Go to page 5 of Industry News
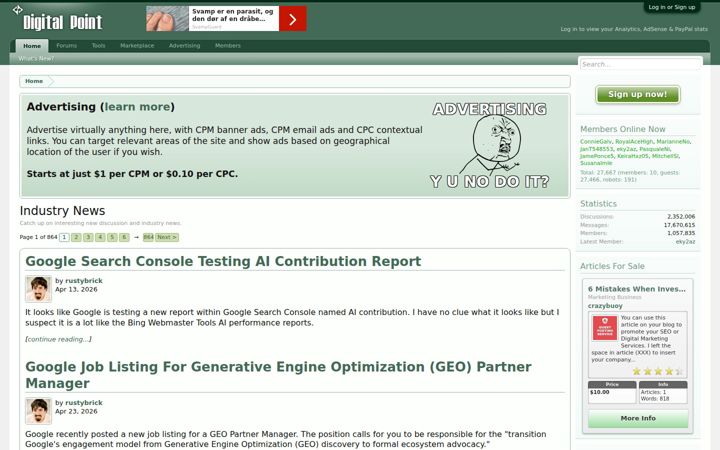720x450 pixels. click(x=112, y=237)
